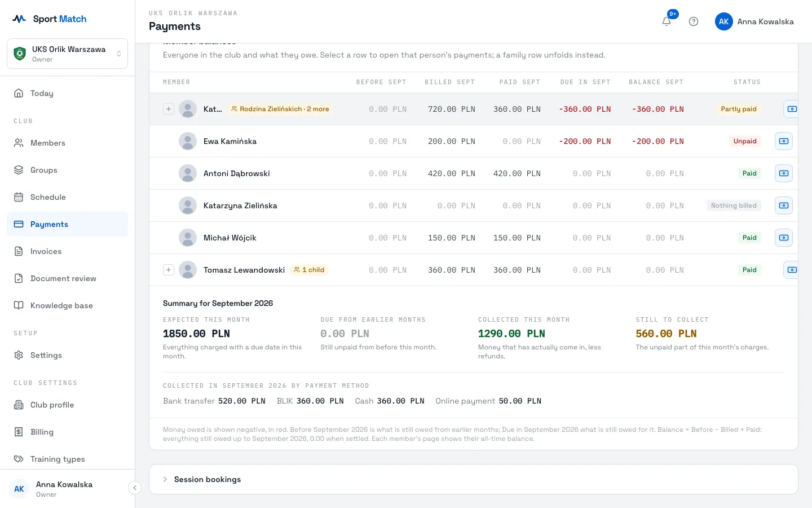Click payment icon in Rodzina Zielińskich row

[791, 109]
